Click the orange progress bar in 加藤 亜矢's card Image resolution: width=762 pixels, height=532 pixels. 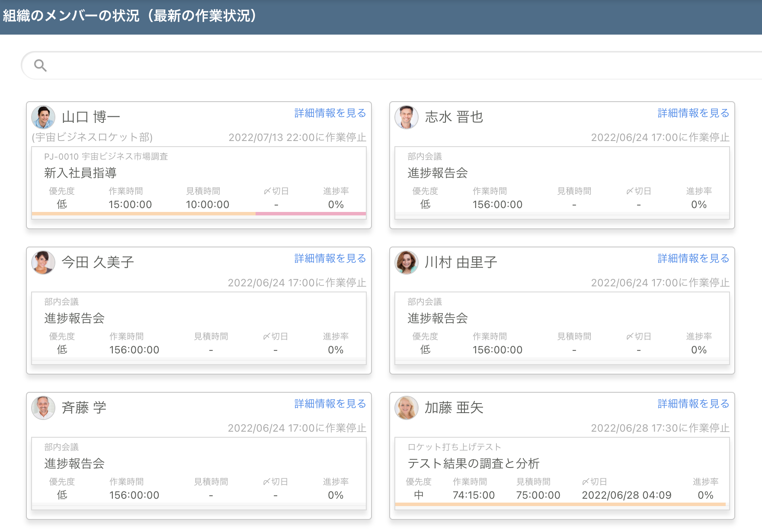click(x=560, y=504)
